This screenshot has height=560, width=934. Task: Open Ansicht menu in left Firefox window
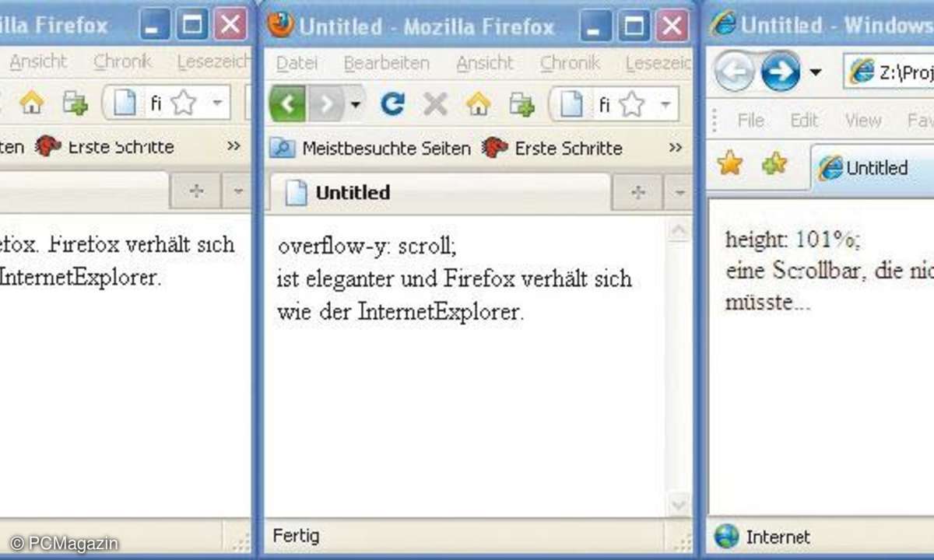tap(39, 61)
